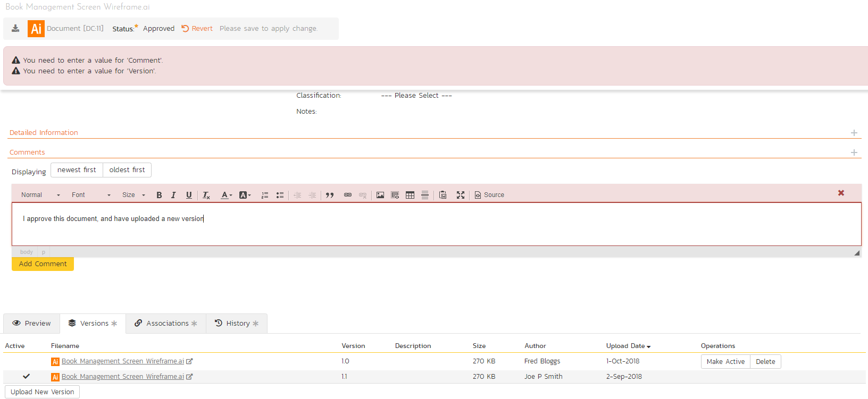
Task: Open the History tab
Action: point(237,324)
